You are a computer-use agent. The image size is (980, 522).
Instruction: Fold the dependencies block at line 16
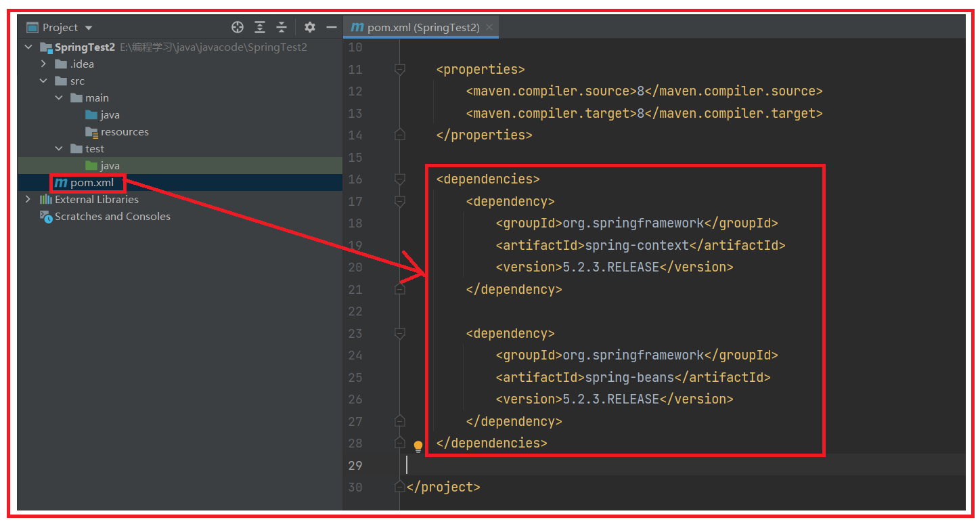pos(400,179)
